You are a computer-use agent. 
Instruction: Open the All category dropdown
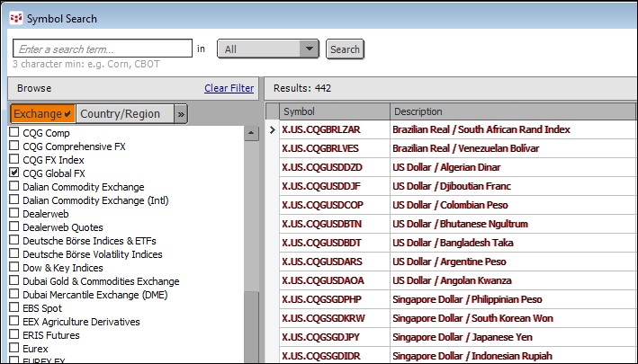(268, 49)
